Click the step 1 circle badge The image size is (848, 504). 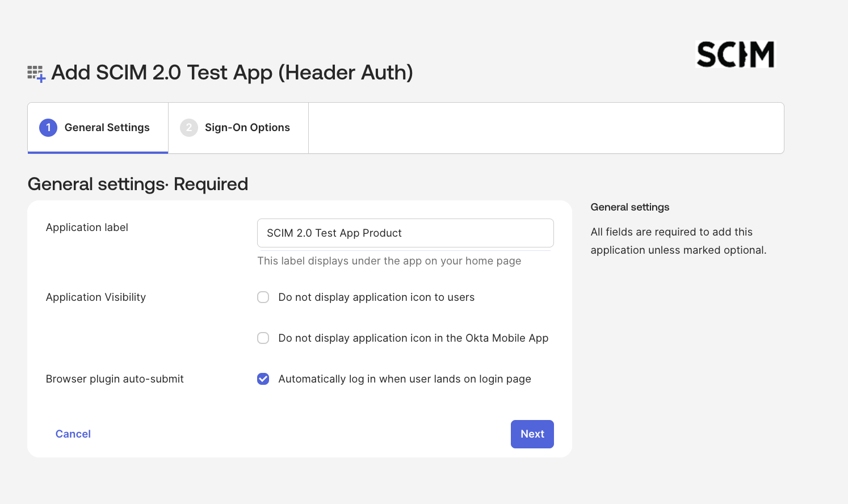click(x=48, y=128)
